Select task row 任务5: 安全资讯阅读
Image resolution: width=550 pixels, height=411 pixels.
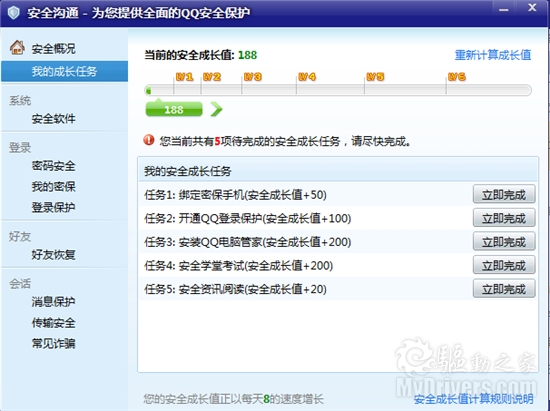tap(337, 289)
